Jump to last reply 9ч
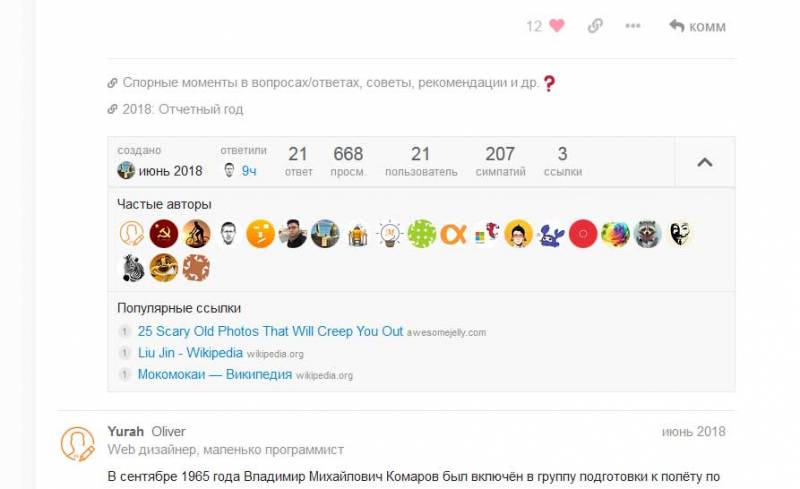The image size is (800, 489). (x=249, y=171)
